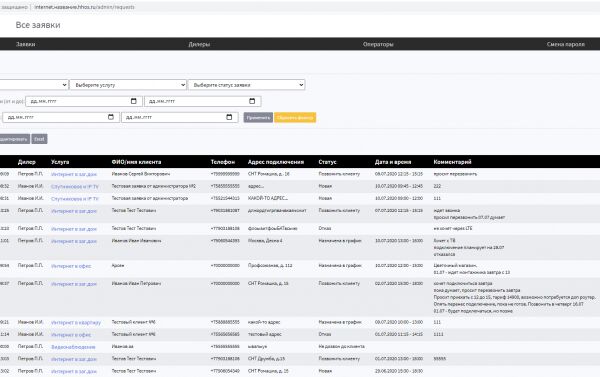This screenshot has width=600, height=377.
Task: Click the 'Телефон' column header
Action: tap(223, 162)
